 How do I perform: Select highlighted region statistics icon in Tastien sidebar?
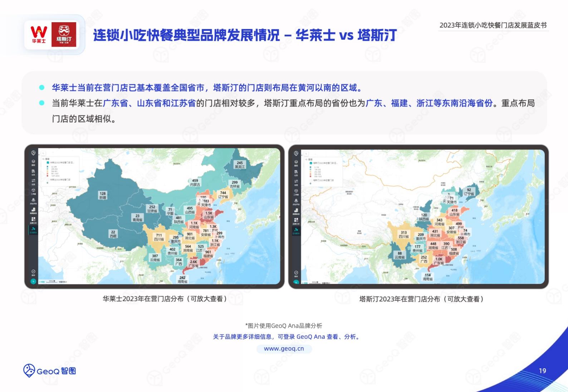click(x=296, y=230)
